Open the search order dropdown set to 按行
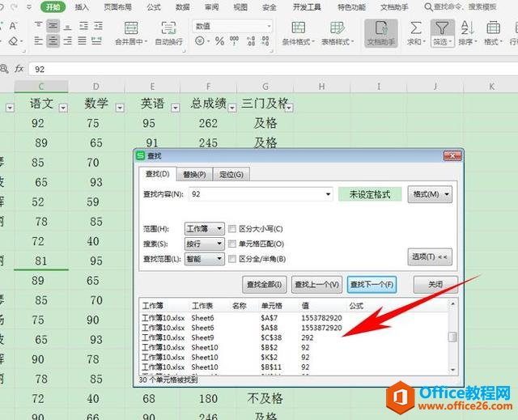This screenshot has height=420, width=518. pyautogui.click(x=205, y=244)
